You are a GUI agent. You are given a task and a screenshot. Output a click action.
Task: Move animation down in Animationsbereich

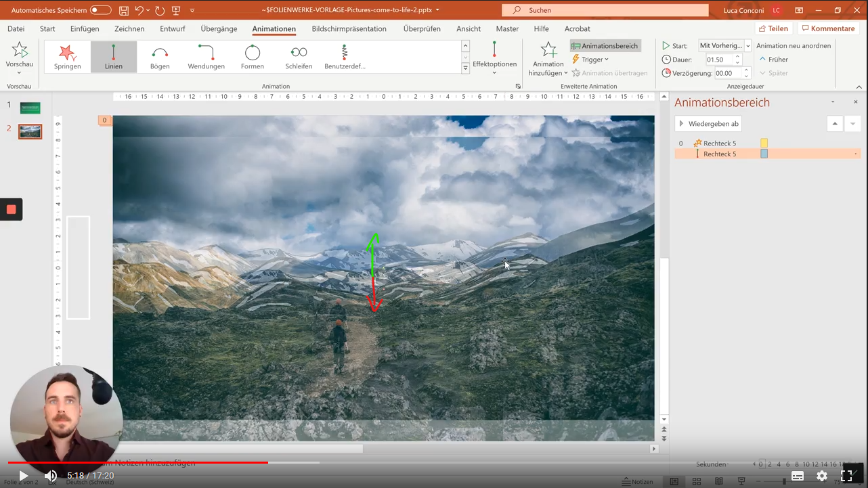coord(852,124)
